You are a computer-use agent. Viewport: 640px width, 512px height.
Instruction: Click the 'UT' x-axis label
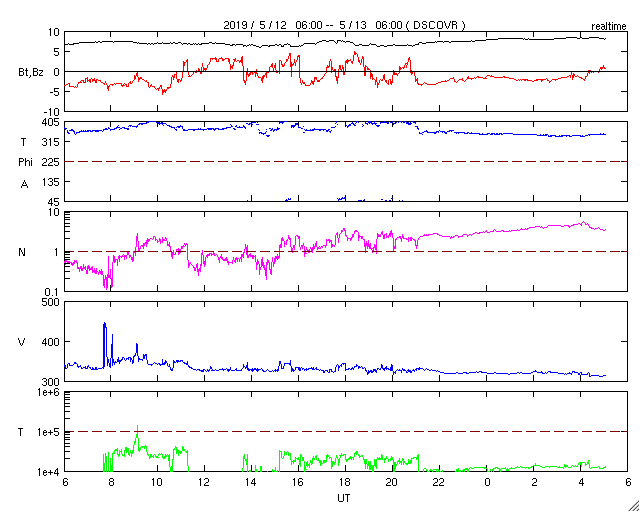coord(344,498)
